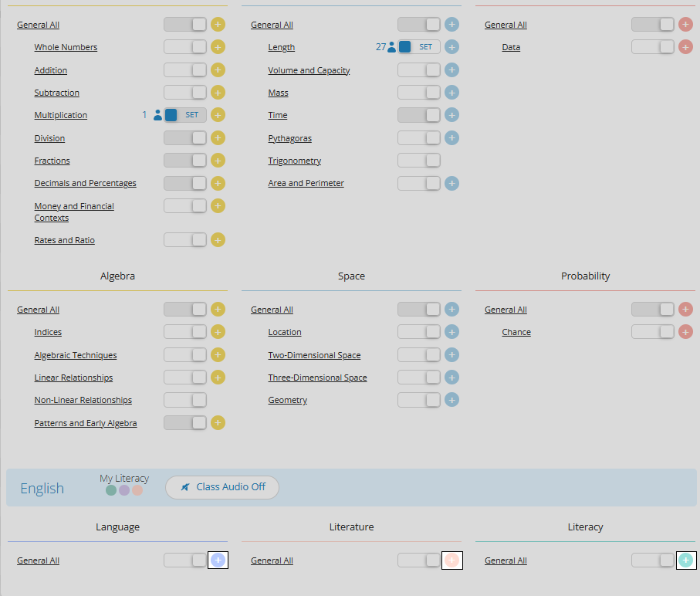Click the yellow plus icon beside Multiplication
Screen dimensions: 700x596
218,115
